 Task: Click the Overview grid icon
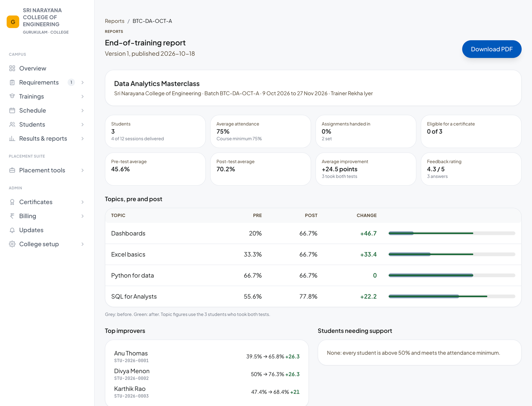12,68
